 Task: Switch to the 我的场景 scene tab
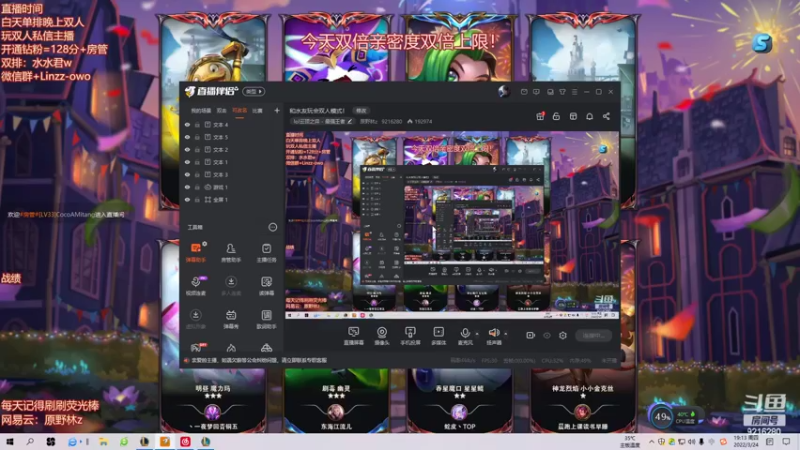pos(201,110)
